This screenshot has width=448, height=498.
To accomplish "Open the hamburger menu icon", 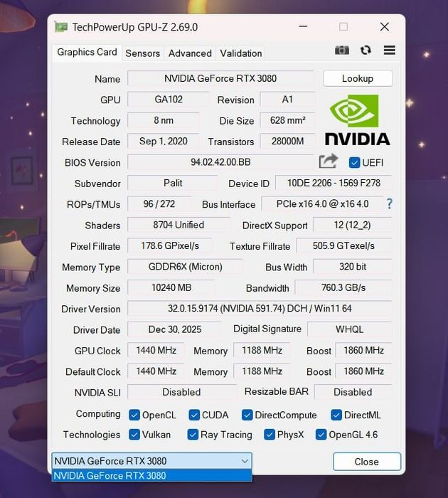I will pos(389,51).
